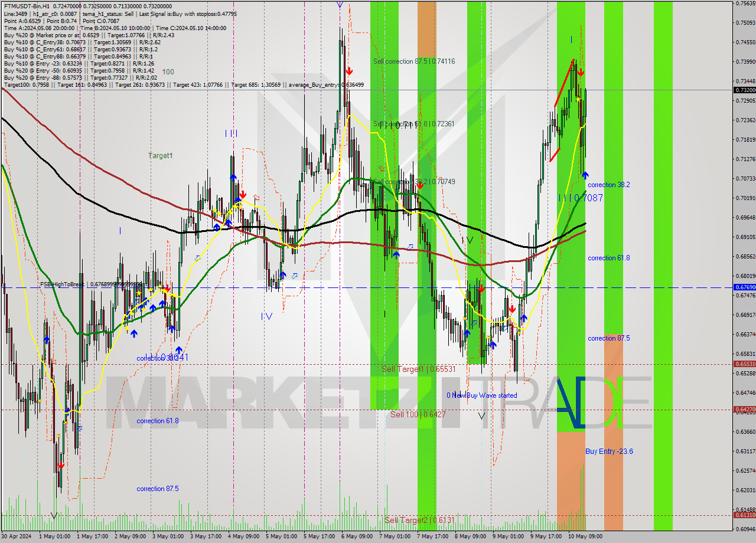Click the 0.75093 price axis label
The width and height of the screenshot is (756, 543).
[x=744, y=22]
